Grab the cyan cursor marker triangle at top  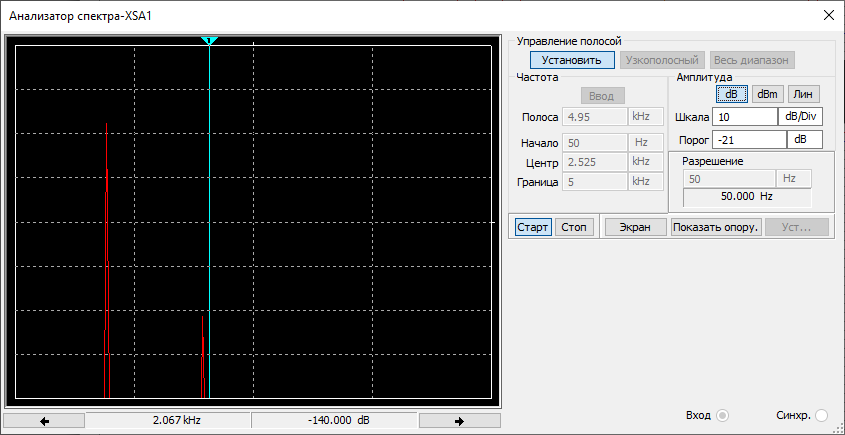[209, 41]
